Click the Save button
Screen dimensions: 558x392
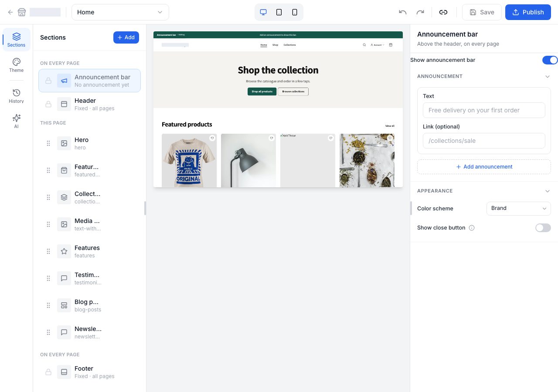coord(482,12)
